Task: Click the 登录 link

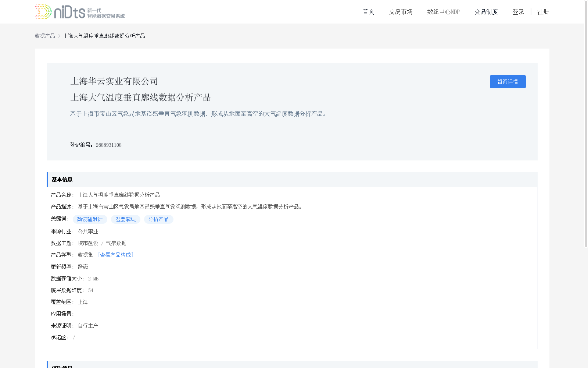Action: click(518, 12)
